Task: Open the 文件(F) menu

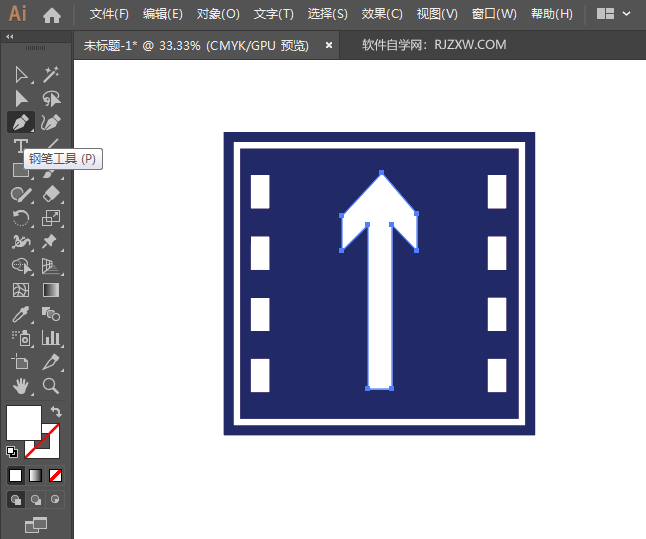Action: point(109,14)
